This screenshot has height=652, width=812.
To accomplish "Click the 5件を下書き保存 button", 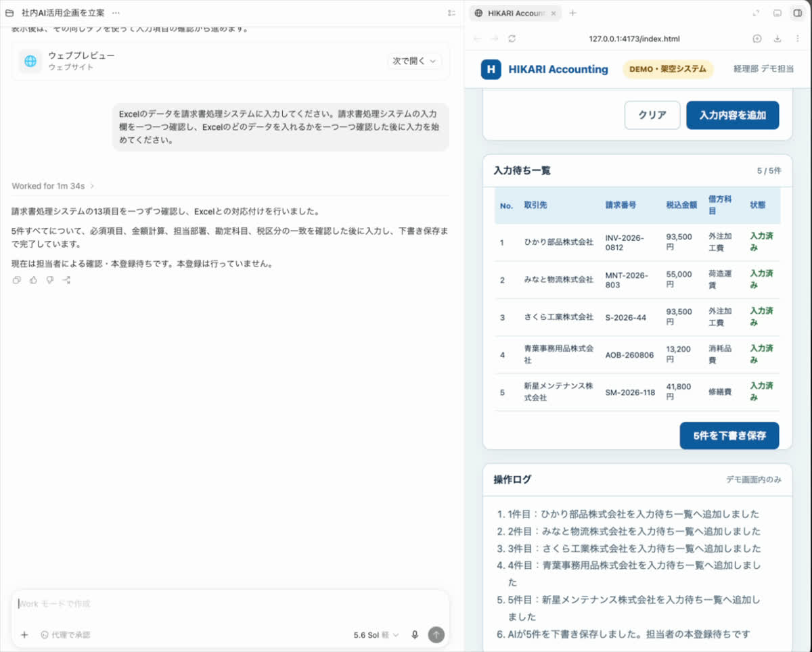I will pos(729,436).
